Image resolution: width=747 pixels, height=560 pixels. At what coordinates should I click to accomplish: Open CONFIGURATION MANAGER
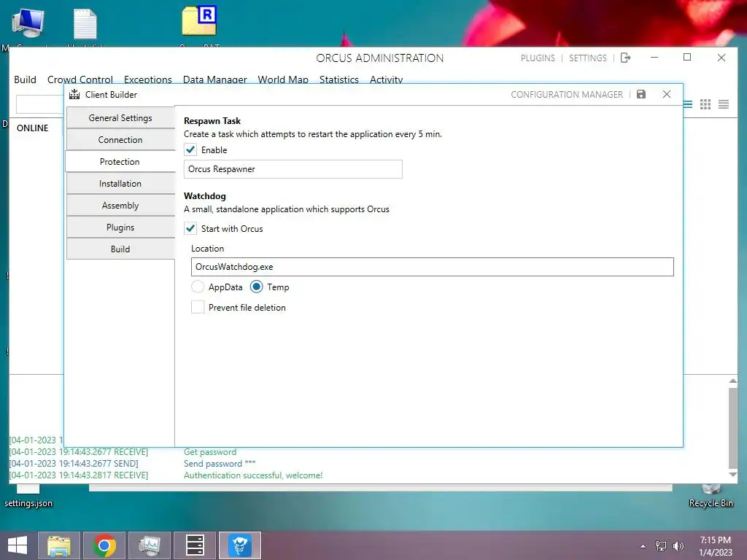pos(567,94)
